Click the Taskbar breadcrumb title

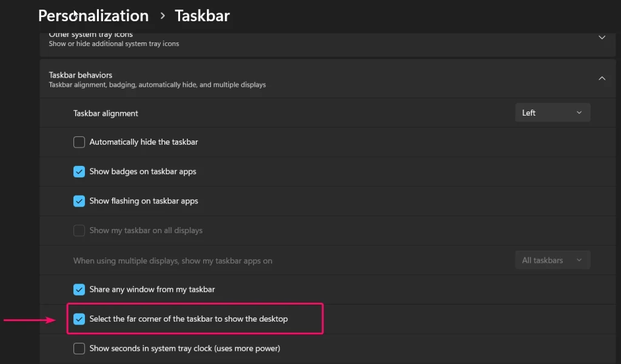tap(203, 16)
